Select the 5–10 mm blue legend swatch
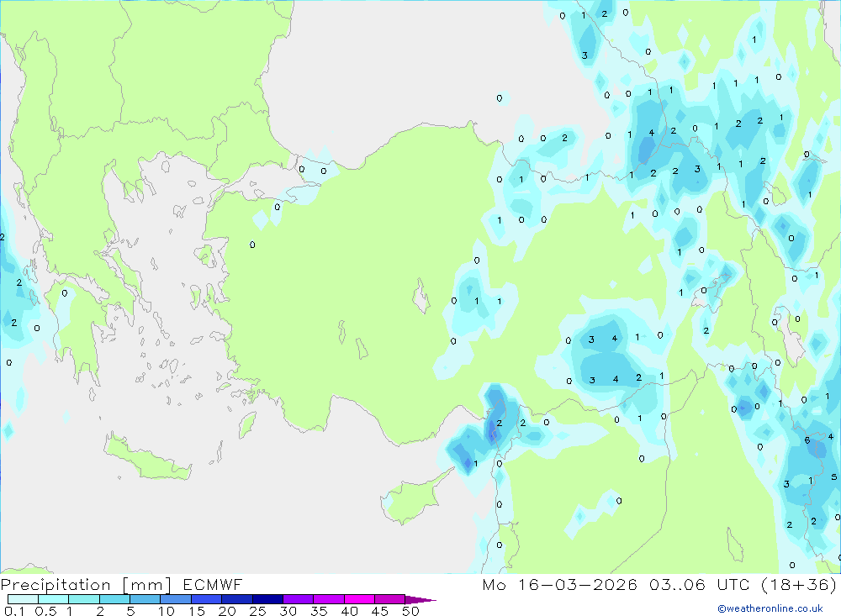This screenshot has height=616, width=841. 145,599
